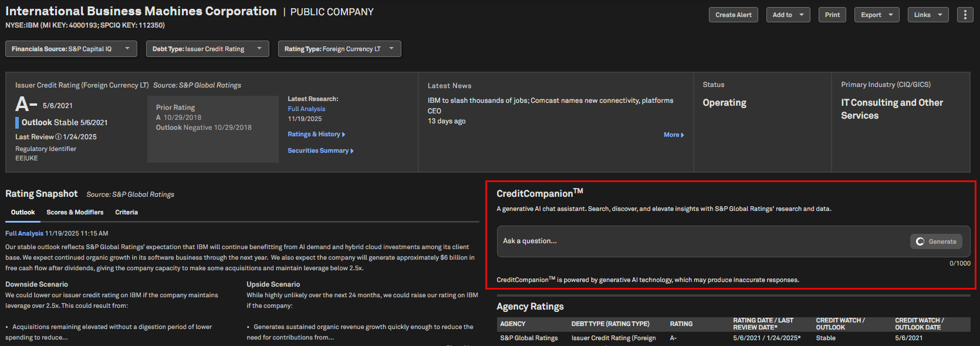Open the three-dot more options menu

[965, 15]
